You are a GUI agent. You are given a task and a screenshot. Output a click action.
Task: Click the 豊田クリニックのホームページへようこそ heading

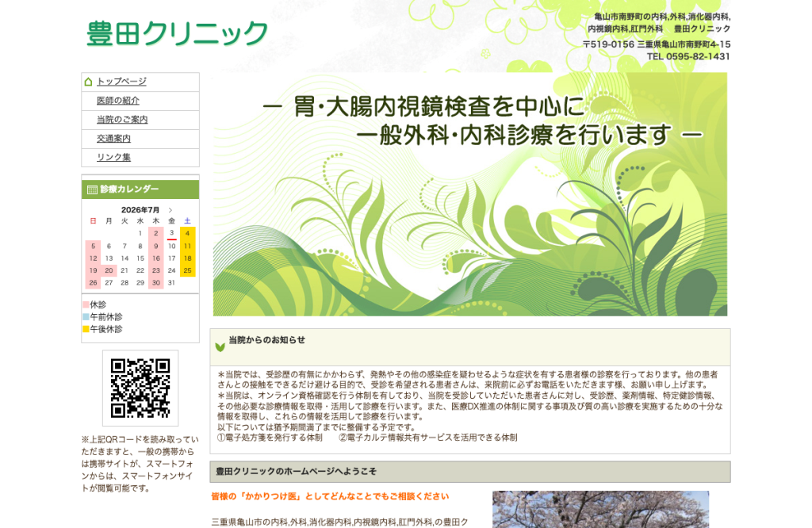(297, 472)
